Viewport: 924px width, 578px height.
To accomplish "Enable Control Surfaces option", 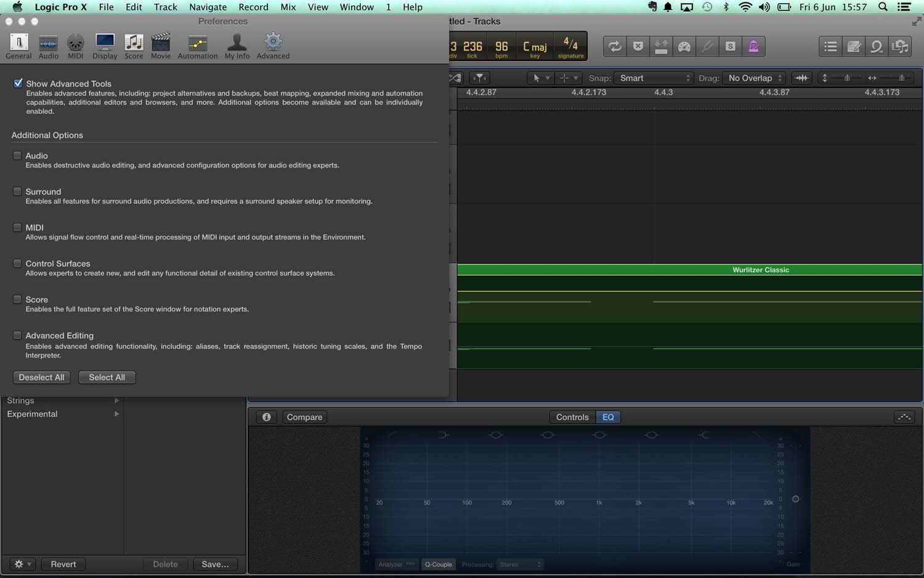I will (17, 263).
